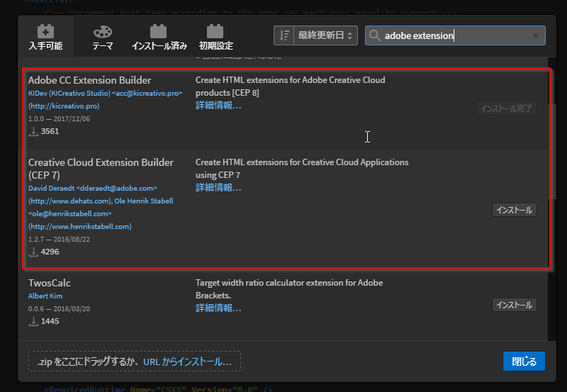Click the search field containing adobe extension
Screen dimensions: 567x392
coord(455,35)
